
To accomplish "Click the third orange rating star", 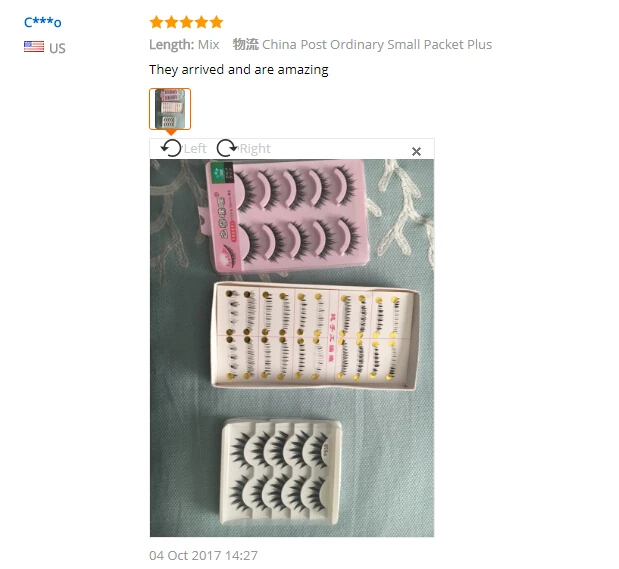I will 186,22.
